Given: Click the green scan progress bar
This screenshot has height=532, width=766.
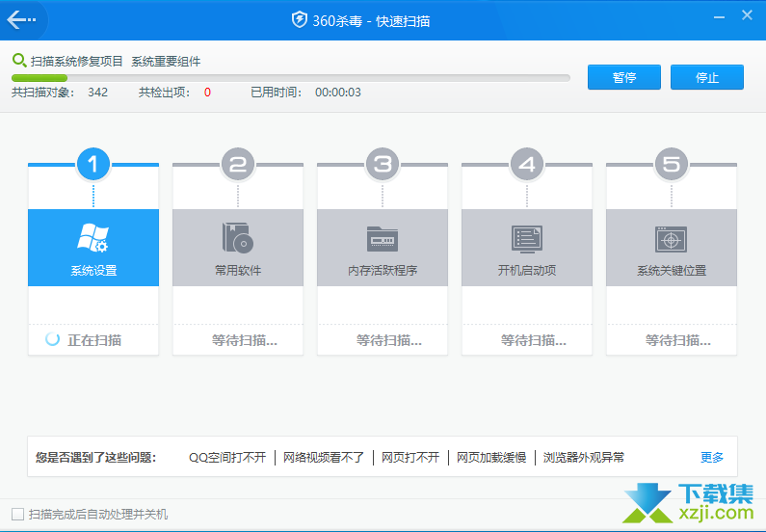Looking at the screenshot, I should [x=291, y=78].
